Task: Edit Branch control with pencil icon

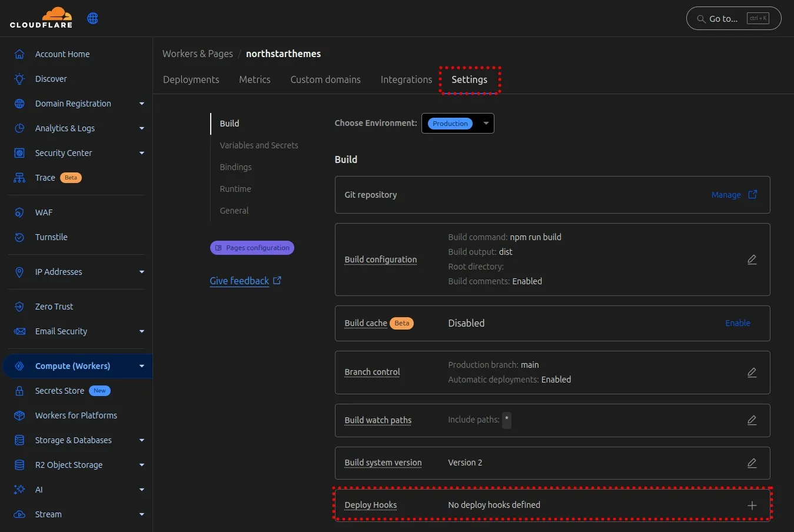Action: click(x=752, y=373)
